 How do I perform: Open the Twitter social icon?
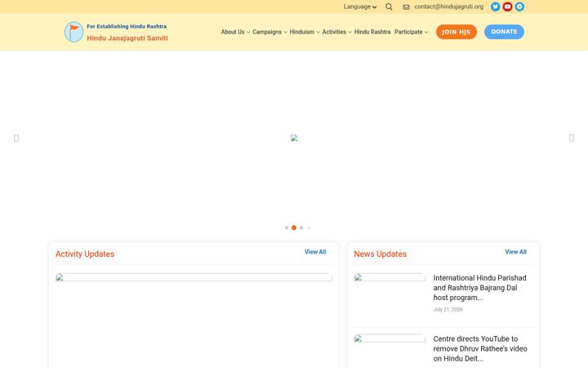click(496, 7)
